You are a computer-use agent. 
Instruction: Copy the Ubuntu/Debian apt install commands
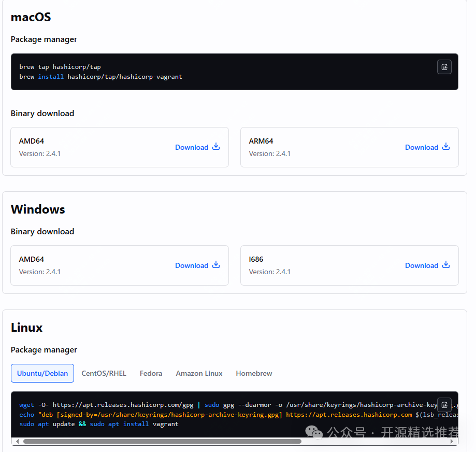444,405
